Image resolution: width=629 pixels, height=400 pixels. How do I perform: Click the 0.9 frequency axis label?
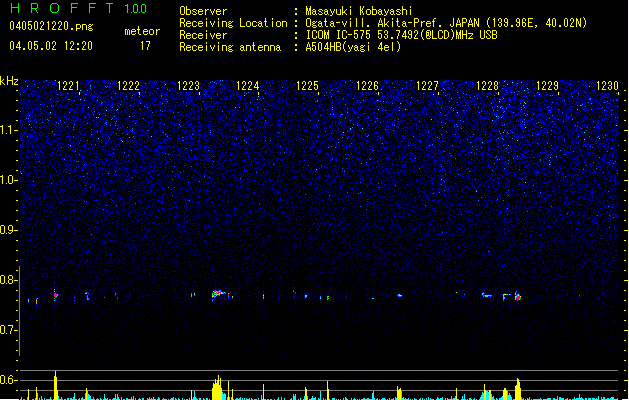pyautogui.click(x=8, y=230)
